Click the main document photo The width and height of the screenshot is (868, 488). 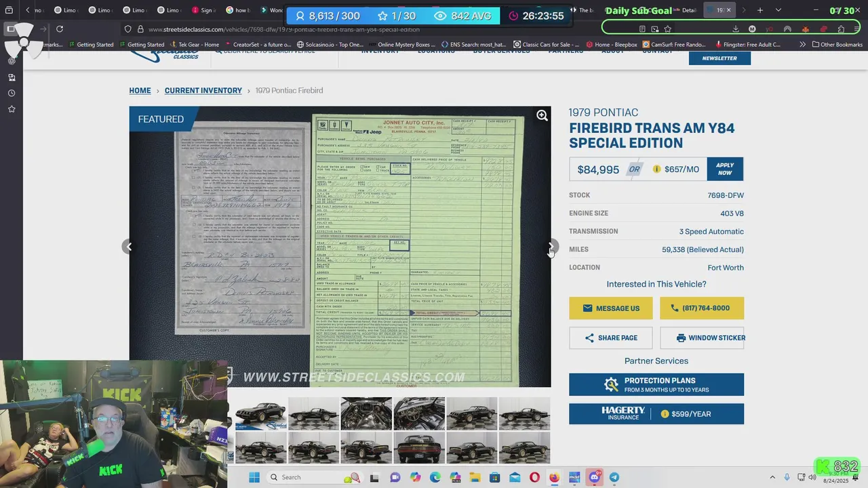(x=340, y=247)
